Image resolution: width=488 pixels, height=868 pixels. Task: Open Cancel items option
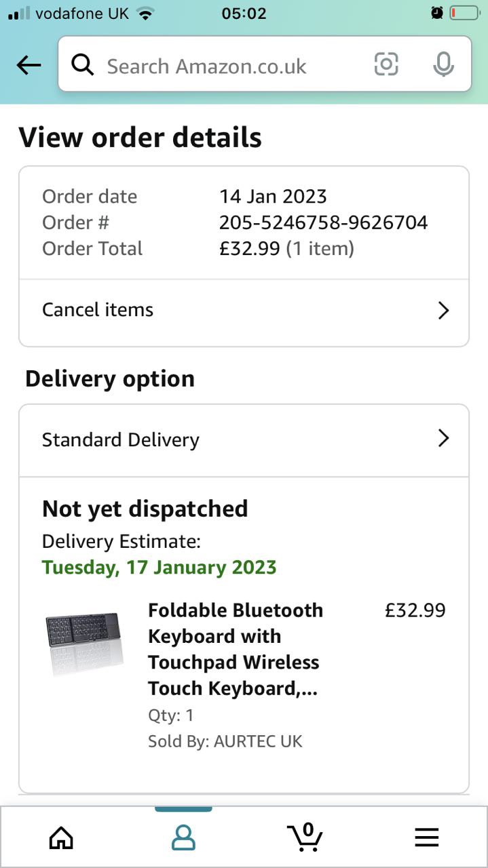[x=98, y=310]
